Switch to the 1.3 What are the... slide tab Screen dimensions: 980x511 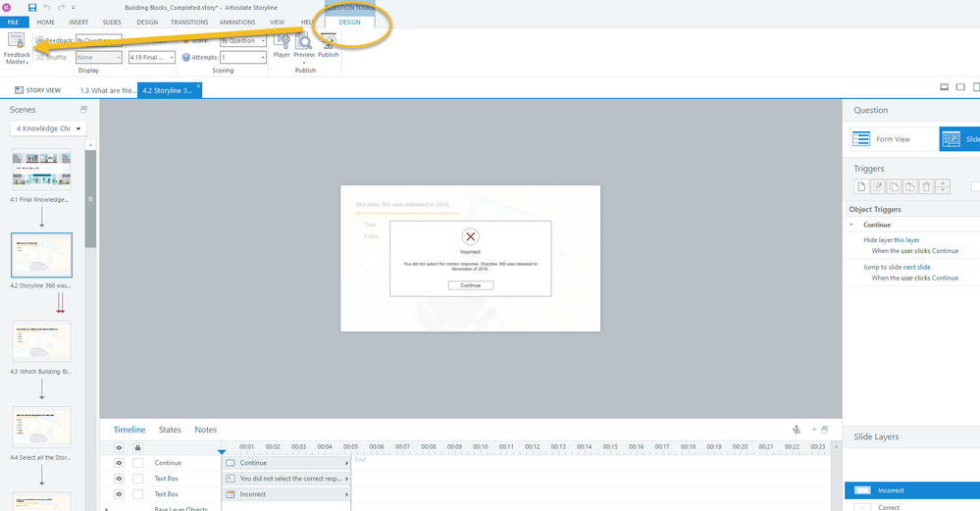(x=107, y=90)
